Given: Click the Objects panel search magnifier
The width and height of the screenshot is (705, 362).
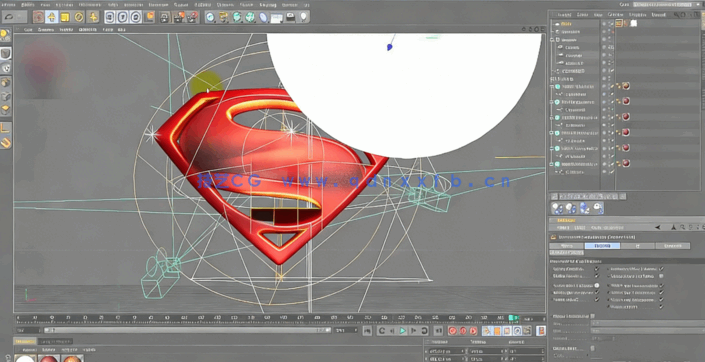Looking at the screenshot, I should 677,15.
